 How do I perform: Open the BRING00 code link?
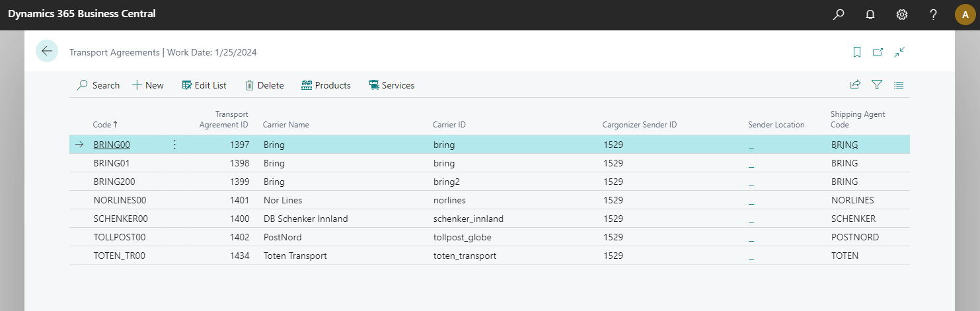pos(112,145)
